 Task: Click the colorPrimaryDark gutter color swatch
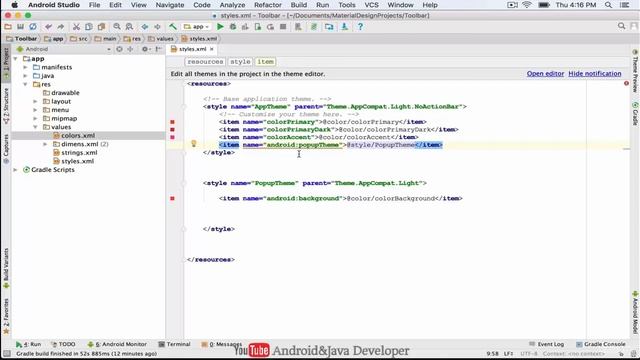tap(172, 130)
